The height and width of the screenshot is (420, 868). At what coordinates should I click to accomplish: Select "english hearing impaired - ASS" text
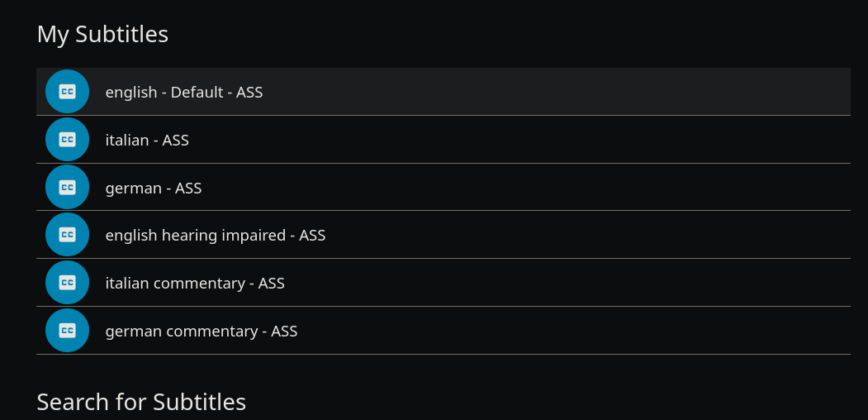tap(216, 236)
